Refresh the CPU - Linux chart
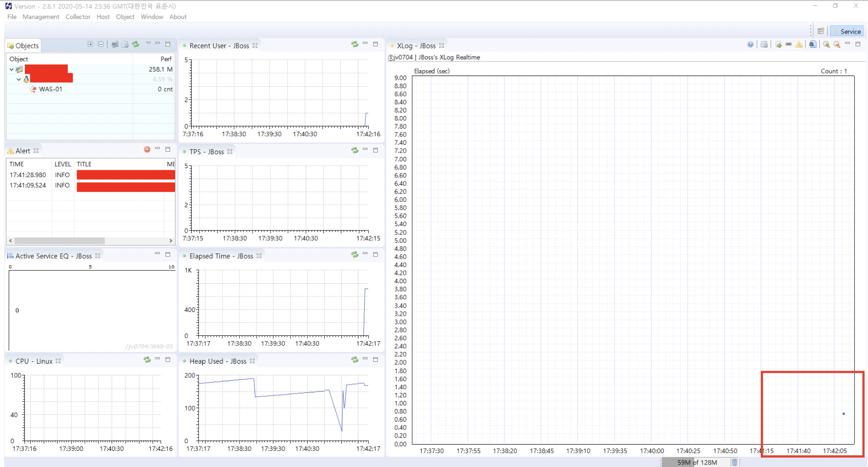868x467 pixels. coord(147,360)
